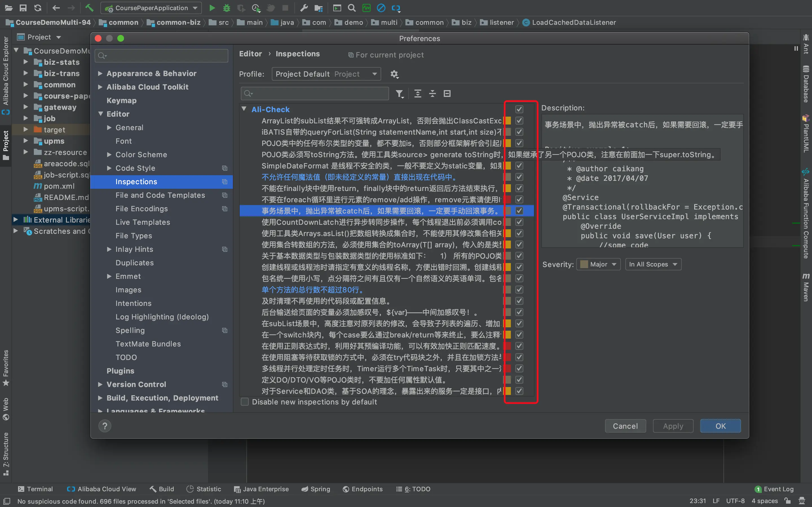Click the green Run button in toolbar
This screenshot has height=507, width=812.
coord(212,8)
